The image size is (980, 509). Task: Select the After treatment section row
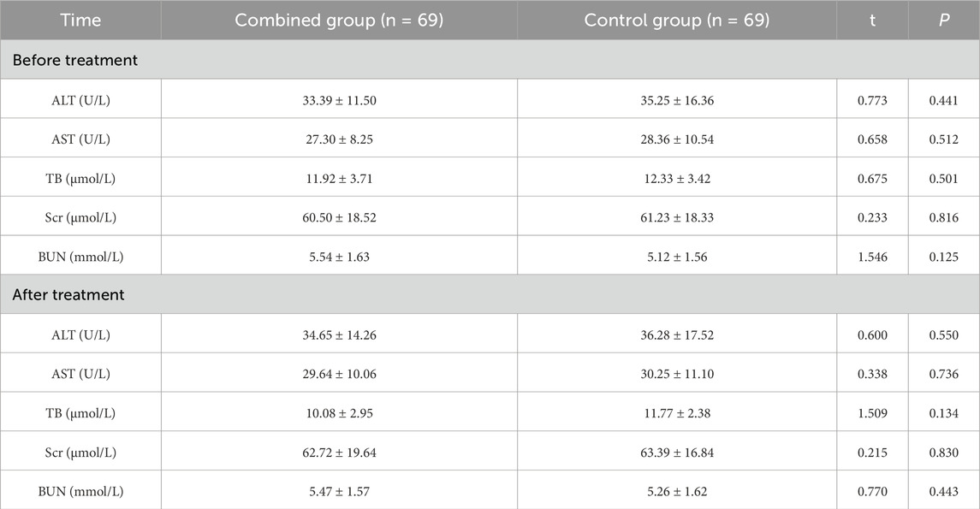tap(490, 295)
